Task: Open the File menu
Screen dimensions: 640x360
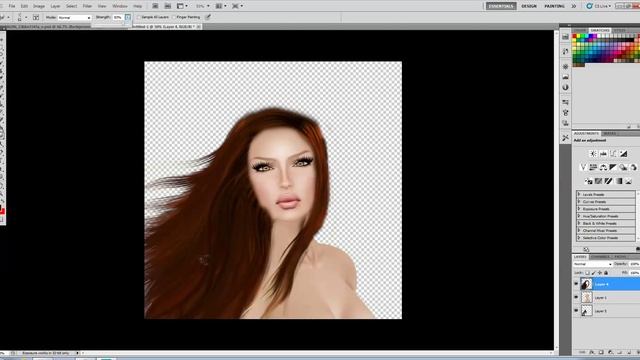Action: point(12,6)
